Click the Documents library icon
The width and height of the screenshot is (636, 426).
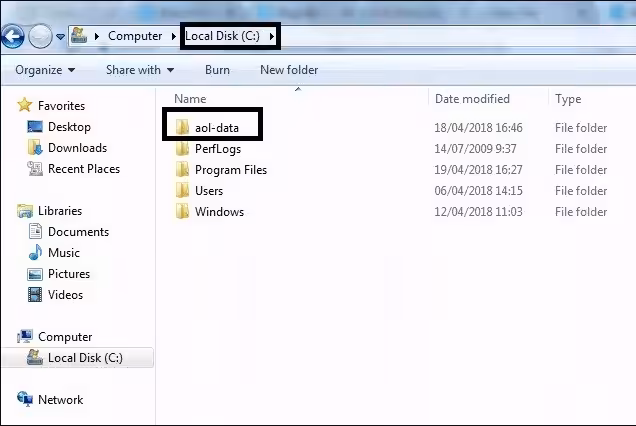pos(35,232)
